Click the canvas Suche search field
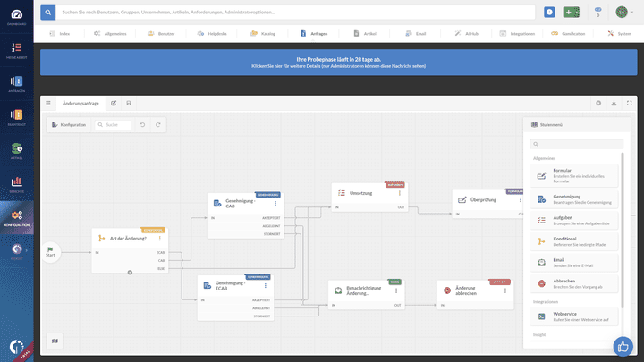Image resolution: width=644 pixels, height=362 pixels. click(114, 125)
